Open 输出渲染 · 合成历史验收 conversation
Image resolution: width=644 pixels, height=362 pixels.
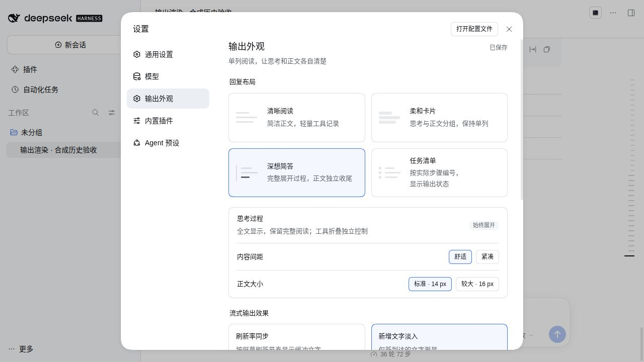63,150
